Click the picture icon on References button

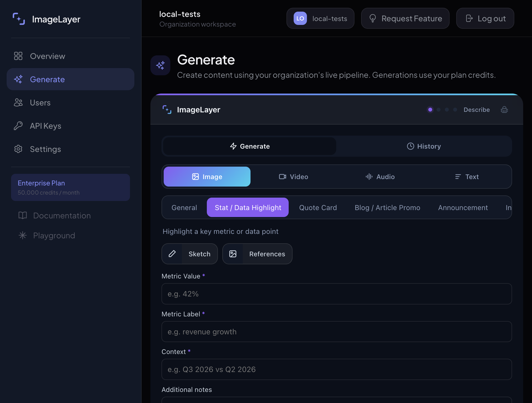pyautogui.click(x=233, y=254)
